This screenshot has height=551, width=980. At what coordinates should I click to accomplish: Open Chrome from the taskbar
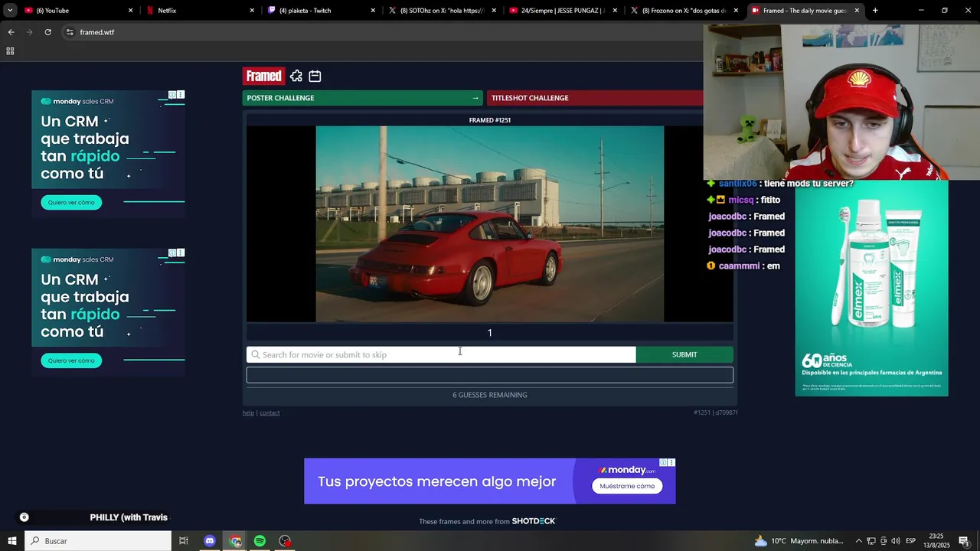[235, 541]
